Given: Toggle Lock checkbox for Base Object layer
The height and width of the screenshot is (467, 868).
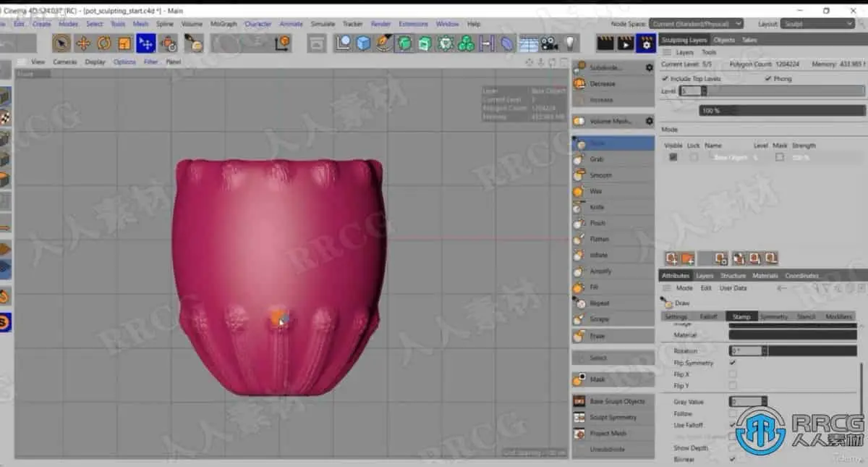Looking at the screenshot, I should coord(694,157).
